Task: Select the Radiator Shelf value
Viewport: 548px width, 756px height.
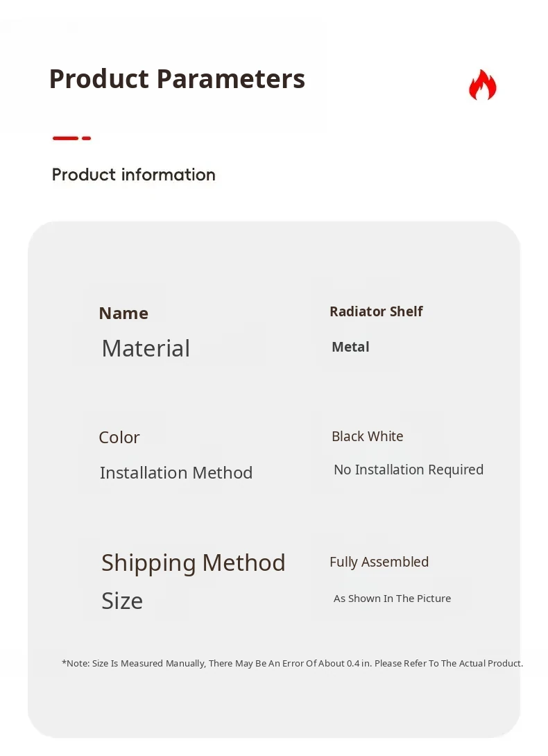Action: [x=376, y=311]
